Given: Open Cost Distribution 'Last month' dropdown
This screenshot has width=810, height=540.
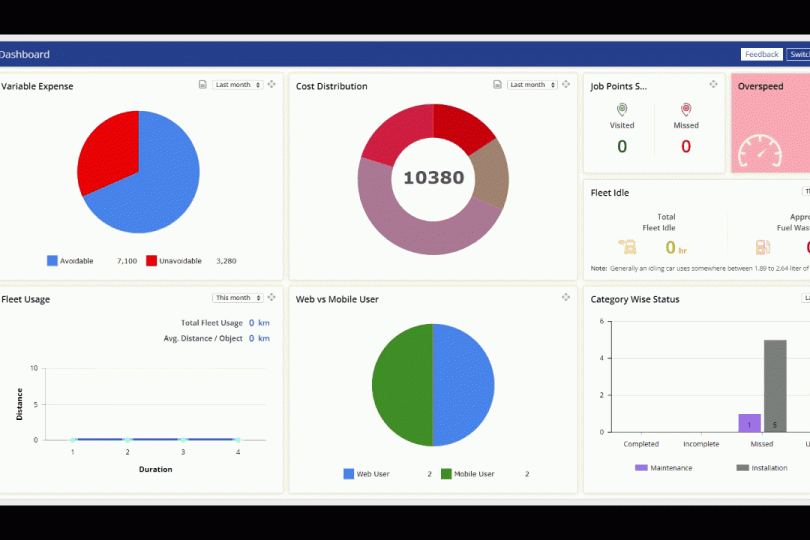Looking at the screenshot, I should [532, 85].
